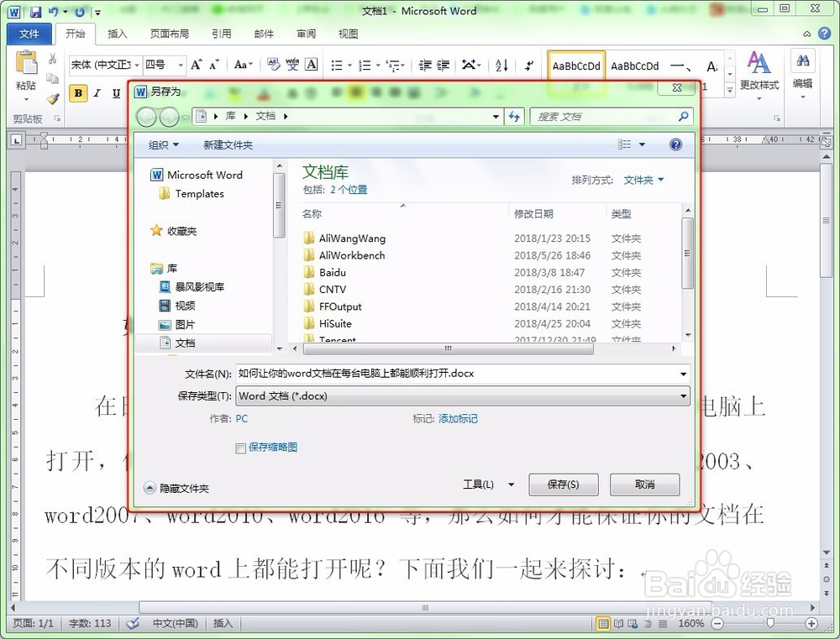Open the view options dropdown arrow

642,144
